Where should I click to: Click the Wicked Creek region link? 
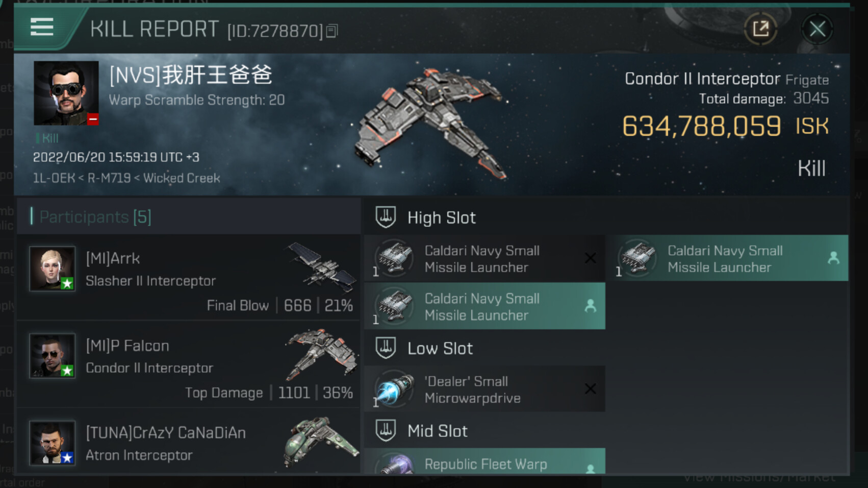182,178
